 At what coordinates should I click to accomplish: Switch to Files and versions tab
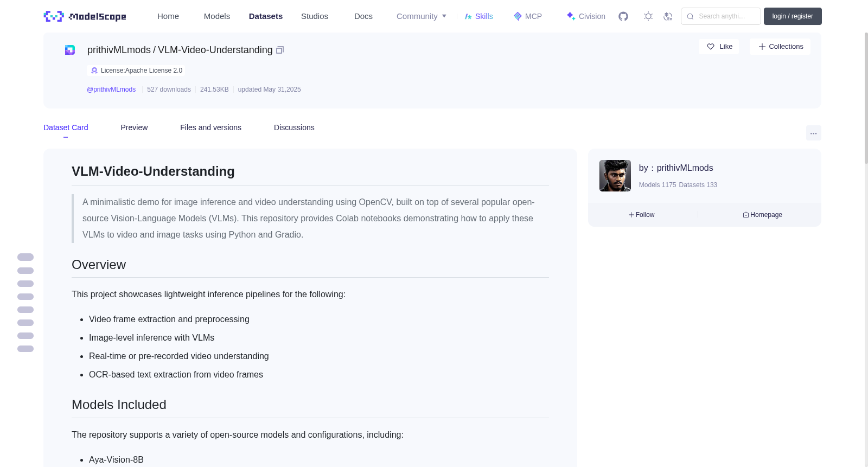[x=210, y=127]
